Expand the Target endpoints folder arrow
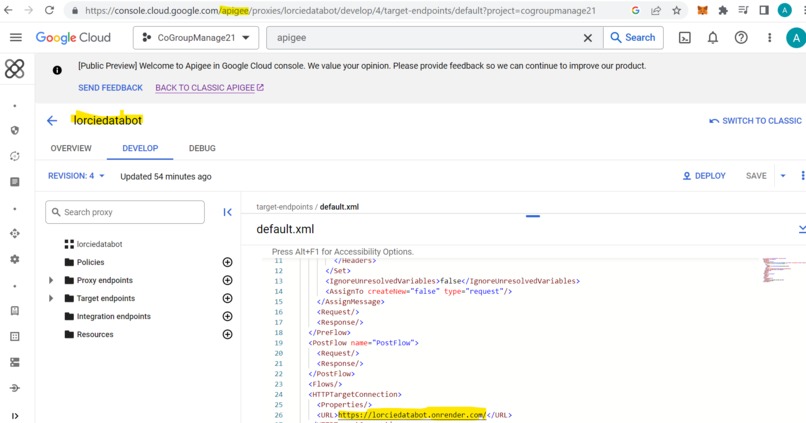 tap(50, 298)
